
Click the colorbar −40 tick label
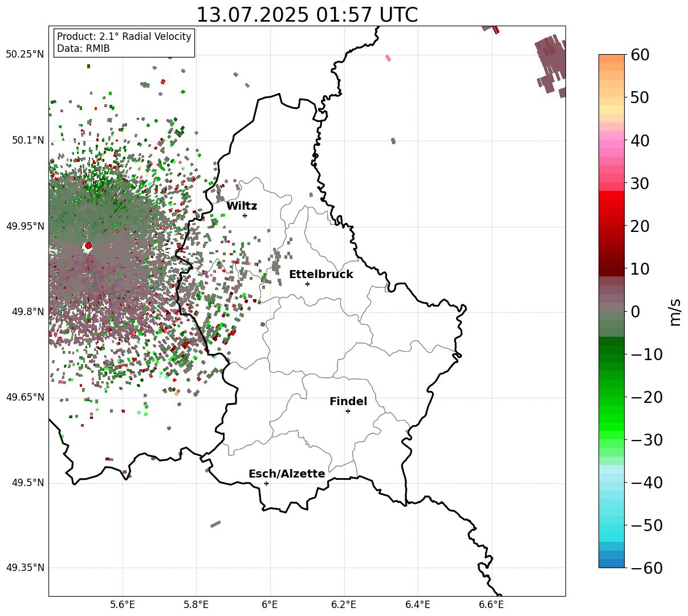click(646, 483)
